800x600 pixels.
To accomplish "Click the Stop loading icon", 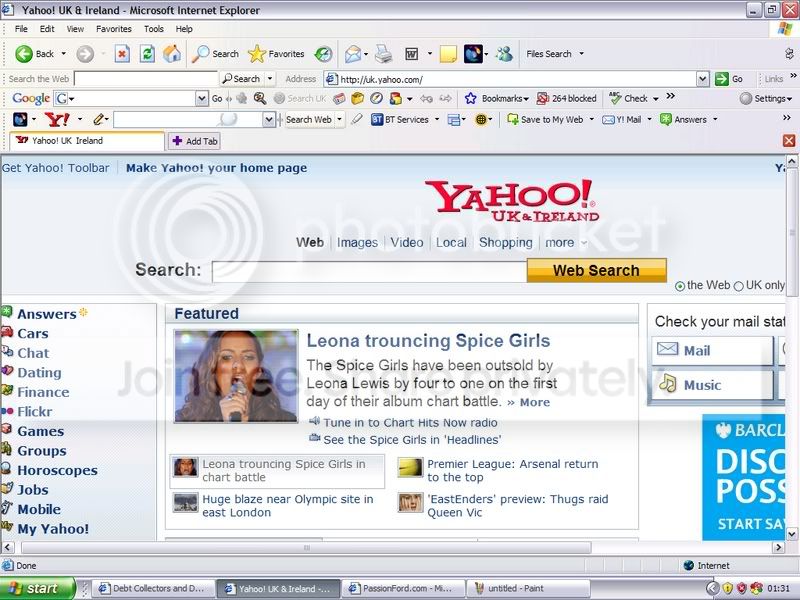I will 122,54.
